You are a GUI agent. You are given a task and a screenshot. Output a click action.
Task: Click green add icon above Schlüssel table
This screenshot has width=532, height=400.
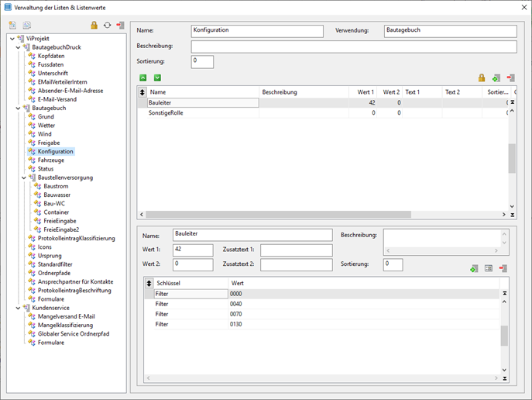pyautogui.click(x=474, y=268)
